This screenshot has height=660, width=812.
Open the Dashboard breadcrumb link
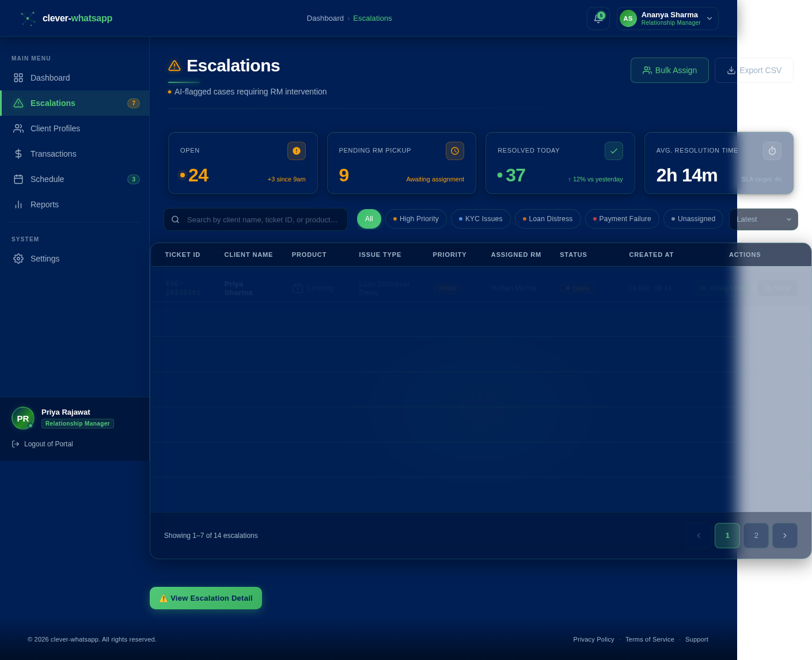pos(325,18)
